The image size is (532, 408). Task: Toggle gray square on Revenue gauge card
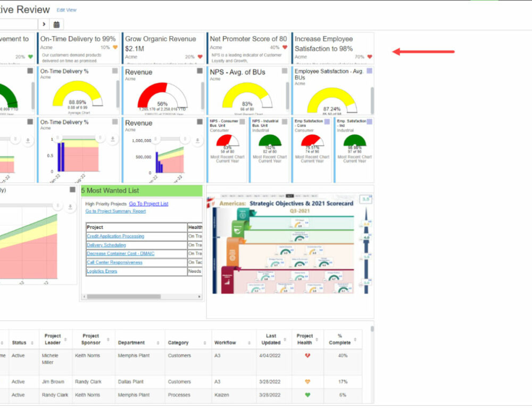(x=199, y=70)
